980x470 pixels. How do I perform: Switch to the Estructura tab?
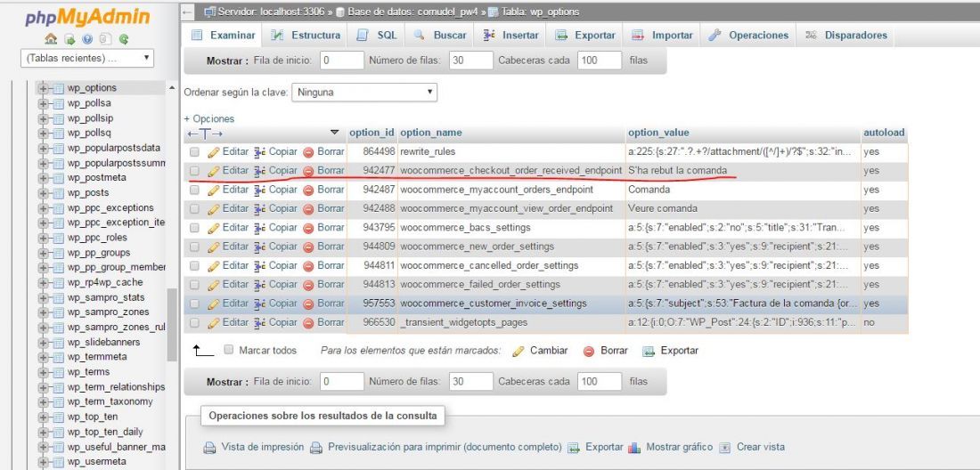[306, 36]
